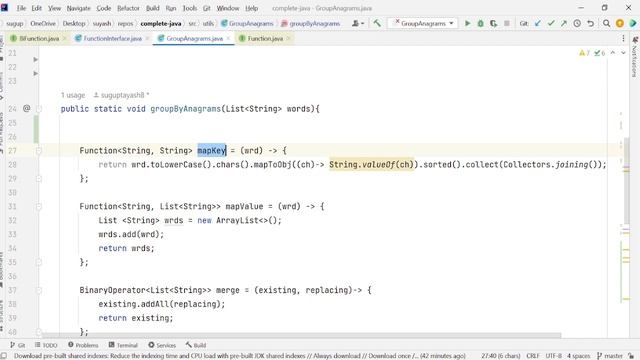Screen dimensions: 640x360
Task: Click the '1 usage' hint
Action: pyautogui.click(x=73, y=95)
